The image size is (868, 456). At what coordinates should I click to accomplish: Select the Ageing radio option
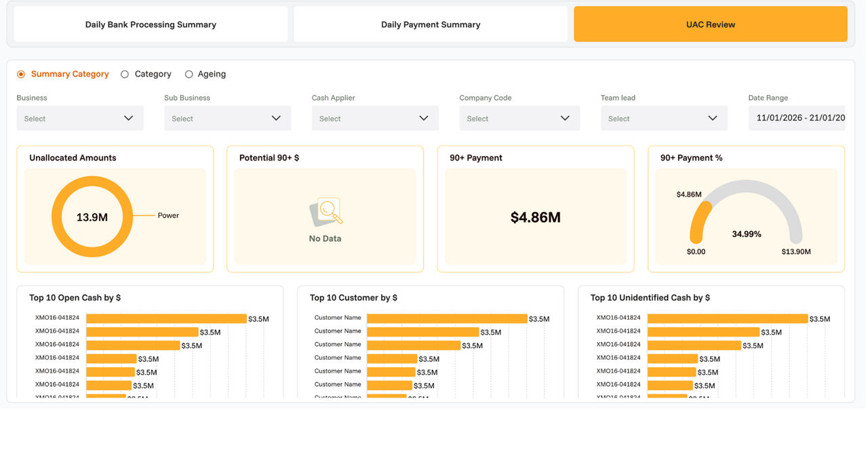click(x=189, y=74)
